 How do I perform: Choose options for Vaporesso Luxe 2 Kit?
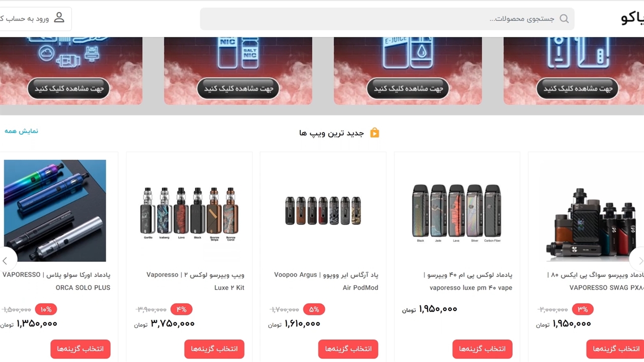(214, 349)
